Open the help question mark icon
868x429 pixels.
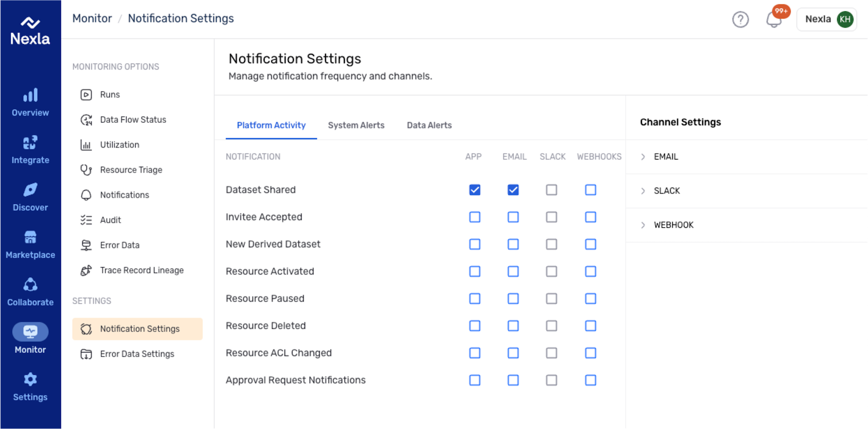point(740,19)
